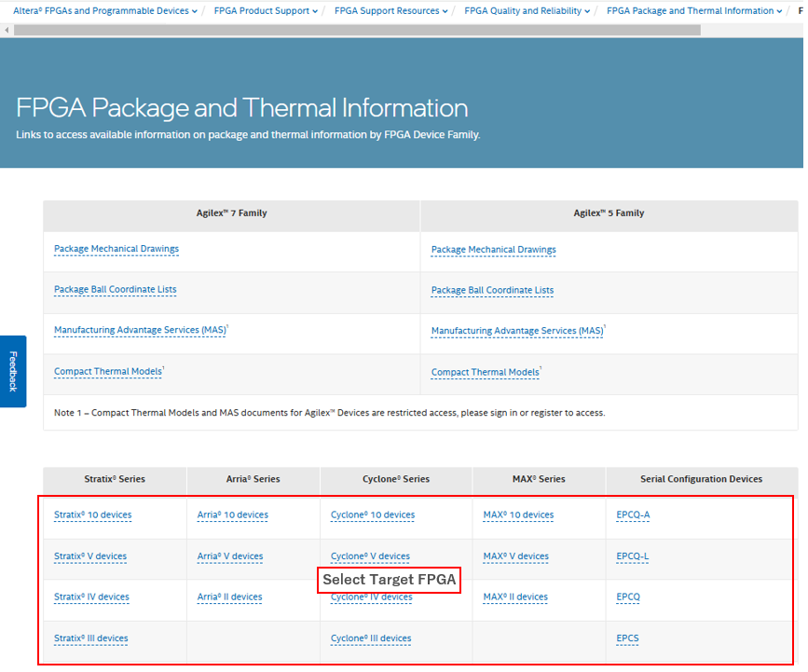
Task: Open Agilex 5 Package Ball Coordinate Lists
Action: (492, 290)
